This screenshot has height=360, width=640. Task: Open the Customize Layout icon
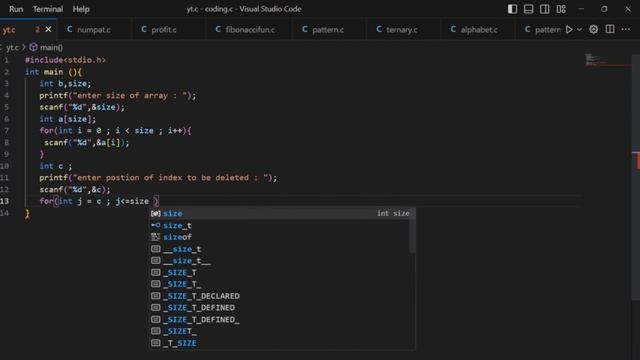click(561, 9)
